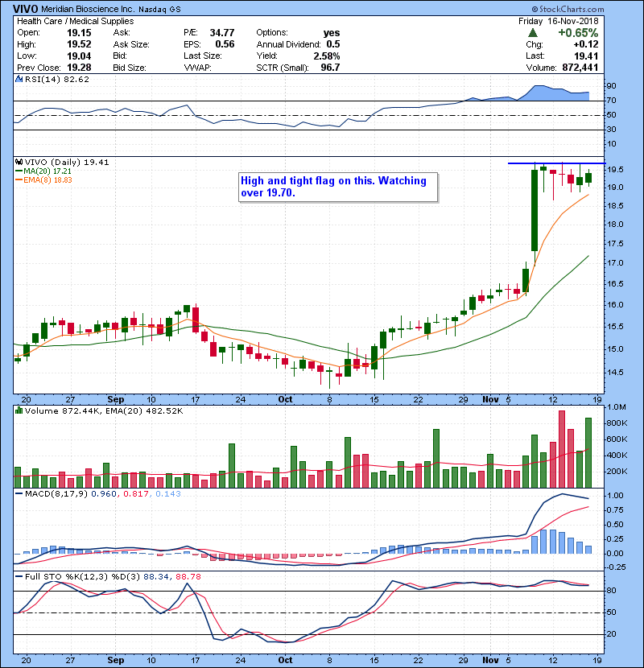Click the VIVO (Daily) 19.41 chart legend
The width and height of the screenshot is (644, 668).
[x=67, y=163]
